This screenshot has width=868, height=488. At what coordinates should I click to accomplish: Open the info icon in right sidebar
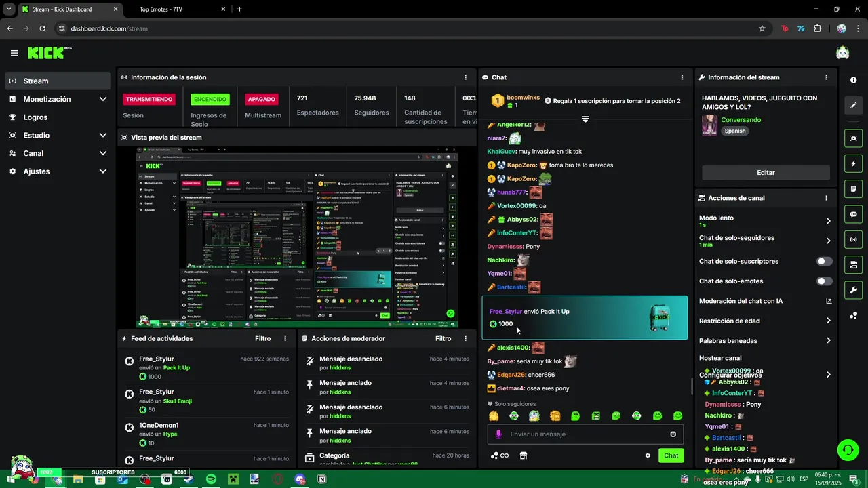853,80
